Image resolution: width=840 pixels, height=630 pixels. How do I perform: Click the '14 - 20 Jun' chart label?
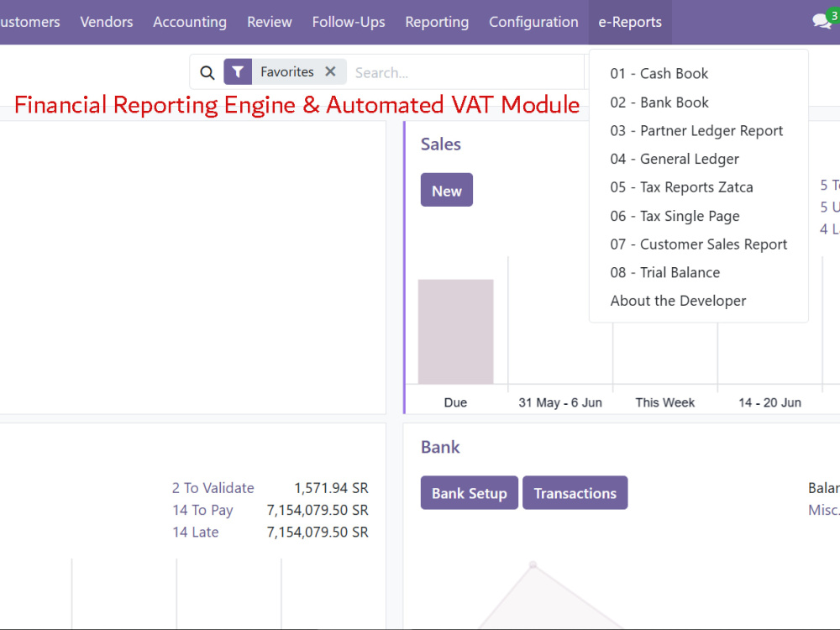click(769, 402)
